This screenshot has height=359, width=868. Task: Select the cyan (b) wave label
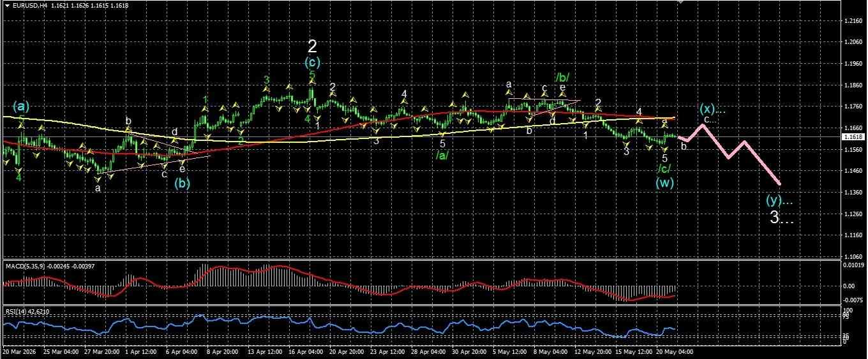(x=183, y=184)
